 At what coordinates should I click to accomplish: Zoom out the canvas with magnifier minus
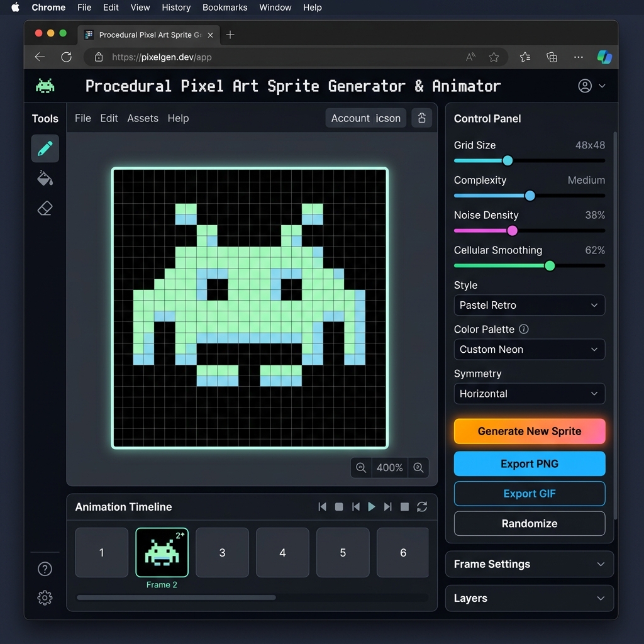361,467
